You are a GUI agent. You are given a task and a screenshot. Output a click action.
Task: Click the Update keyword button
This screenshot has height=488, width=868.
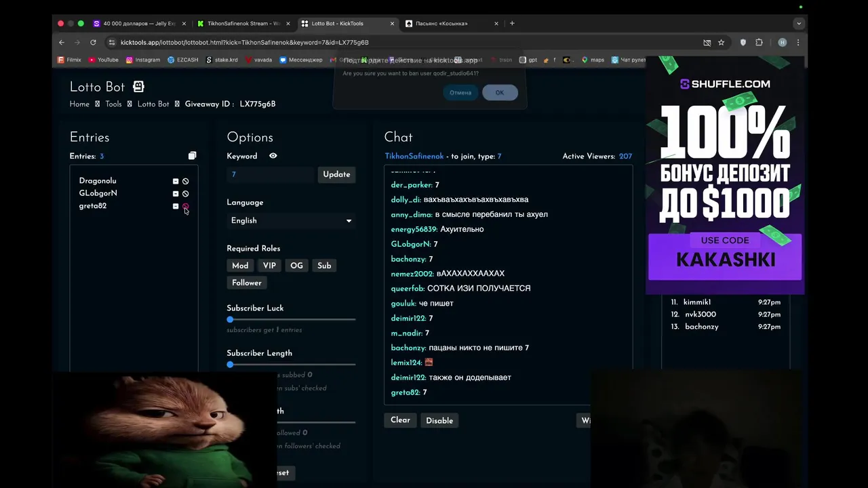[x=336, y=174]
